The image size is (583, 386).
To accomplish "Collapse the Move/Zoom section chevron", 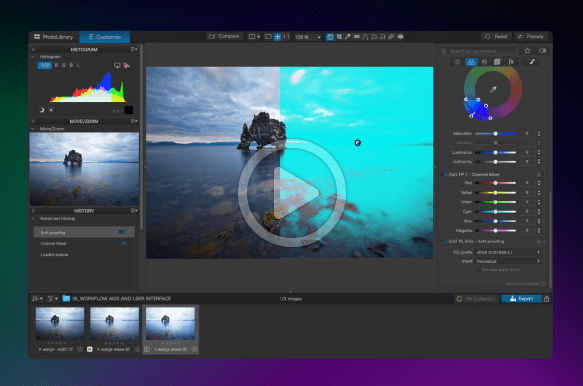I will coord(32,129).
